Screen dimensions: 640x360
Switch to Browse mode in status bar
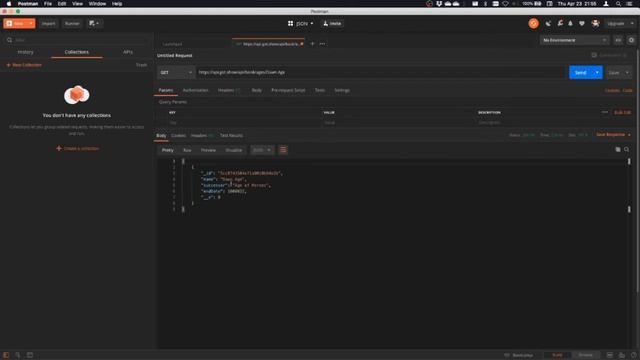click(585, 355)
